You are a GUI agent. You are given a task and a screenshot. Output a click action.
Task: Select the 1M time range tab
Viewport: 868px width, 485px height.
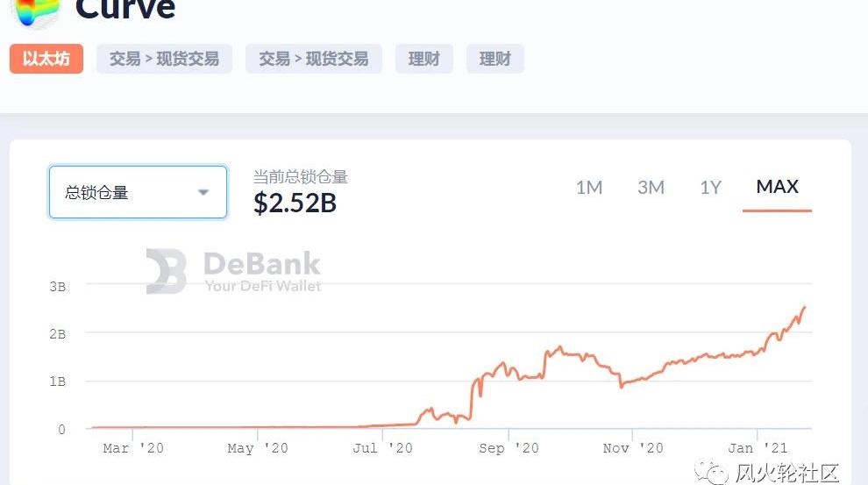coord(589,187)
